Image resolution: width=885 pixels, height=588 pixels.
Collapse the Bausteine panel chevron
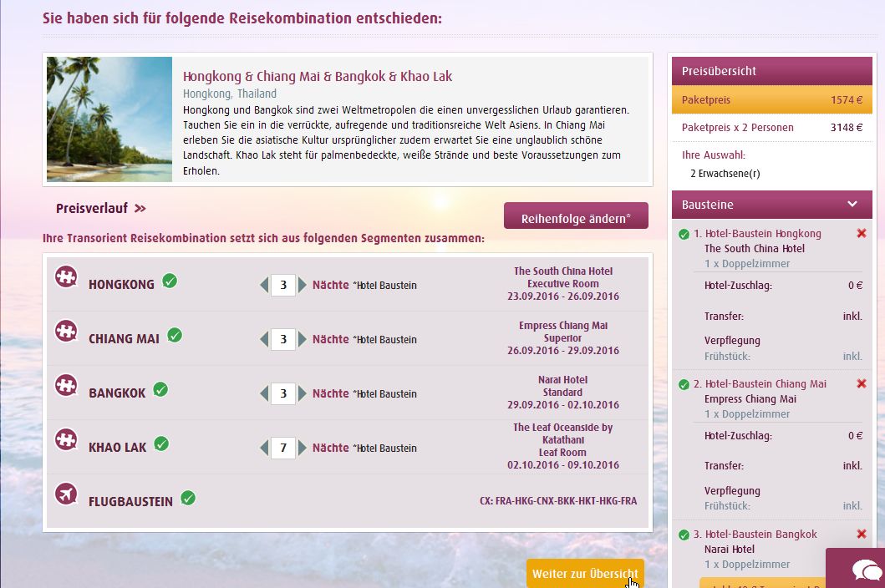pos(852,204)
